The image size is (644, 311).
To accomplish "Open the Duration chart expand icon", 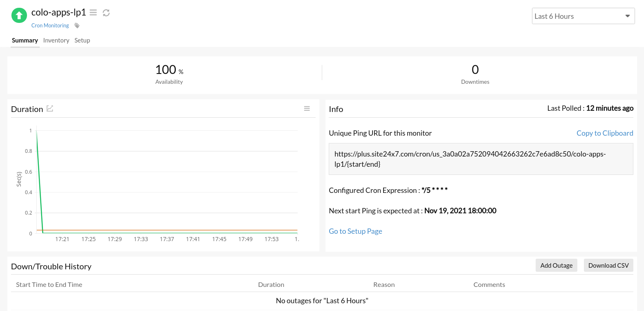I will (x=50, y=108).
